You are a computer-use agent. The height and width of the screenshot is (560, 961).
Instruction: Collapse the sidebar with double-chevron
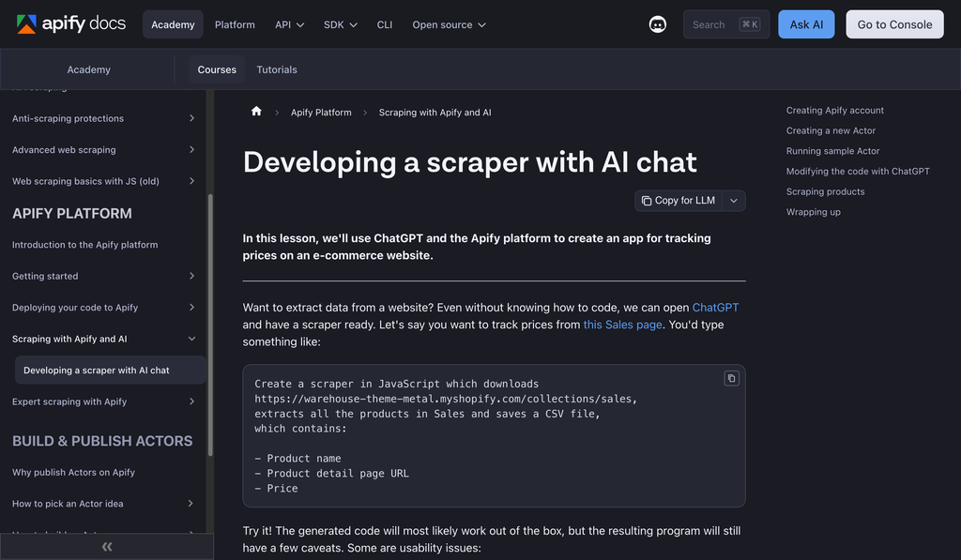click(106, 546)
